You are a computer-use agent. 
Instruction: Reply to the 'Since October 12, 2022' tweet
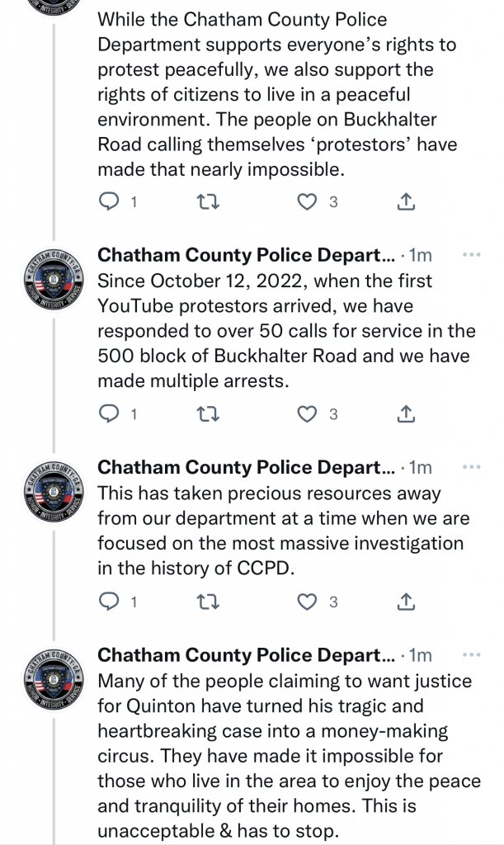point(110,414)
